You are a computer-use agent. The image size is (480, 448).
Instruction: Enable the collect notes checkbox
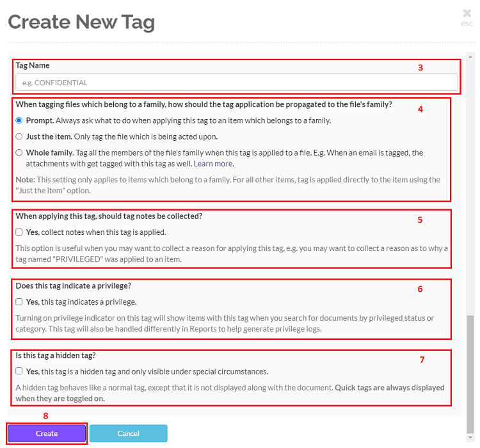(x=19, y=232)
